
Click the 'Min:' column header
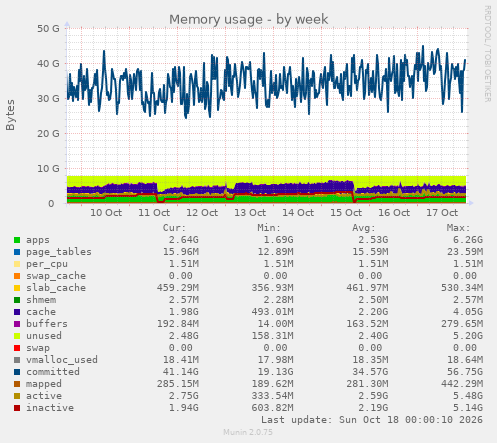269,228
